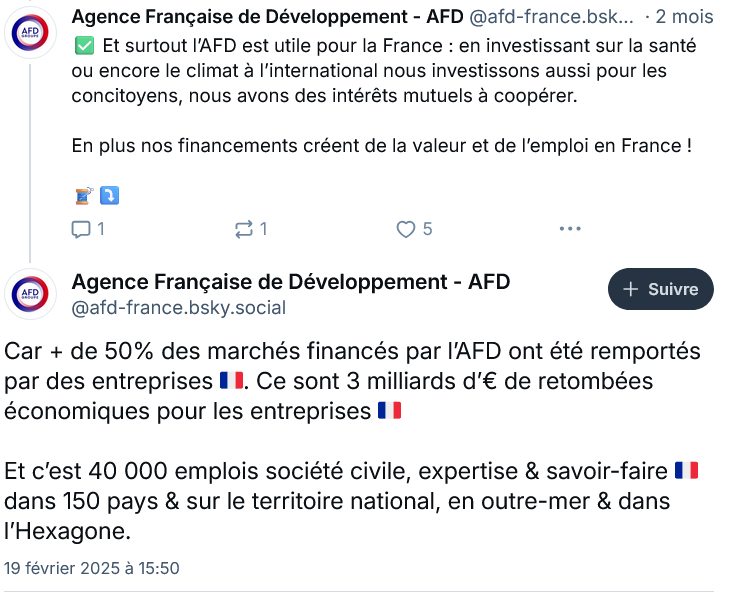Click the thread spool emoji
Viewport: 733px width, 596px height.
pos(84,196)
